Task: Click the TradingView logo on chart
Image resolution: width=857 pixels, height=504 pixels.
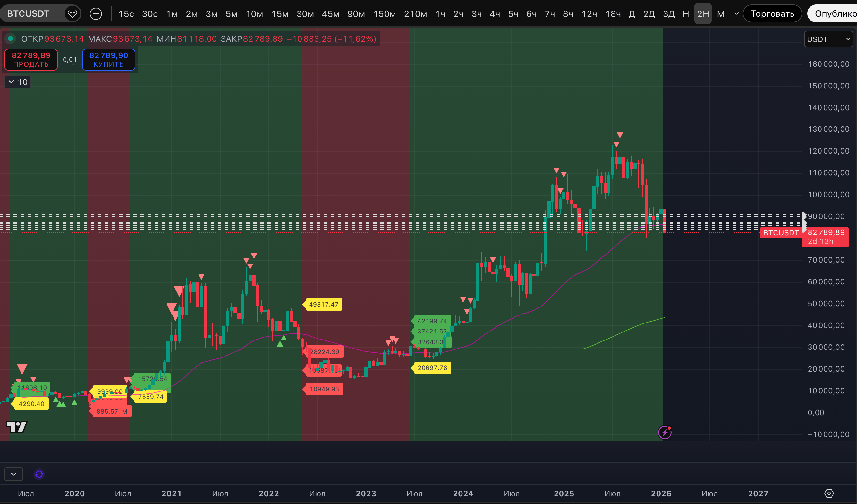Action: point(16,426)
